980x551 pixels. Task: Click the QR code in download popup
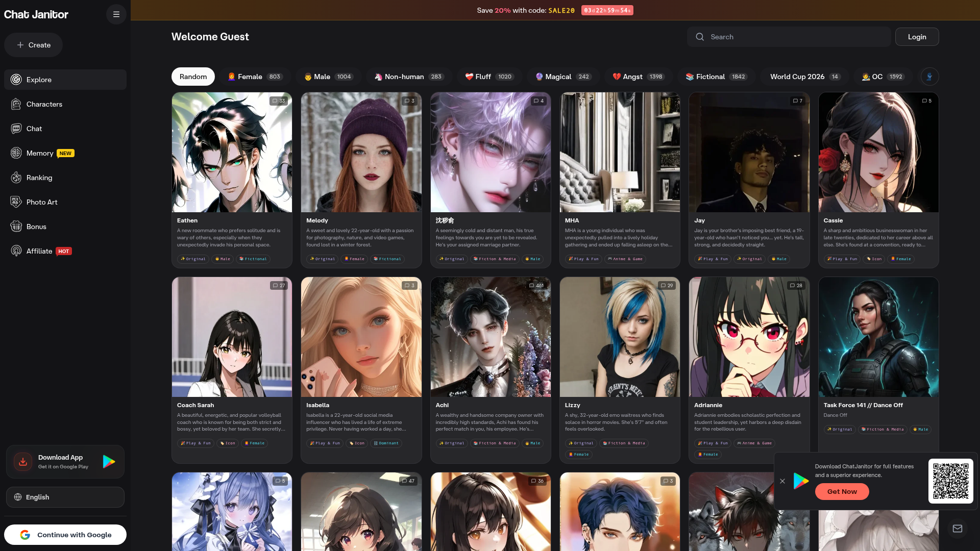[x=951, y=481]
